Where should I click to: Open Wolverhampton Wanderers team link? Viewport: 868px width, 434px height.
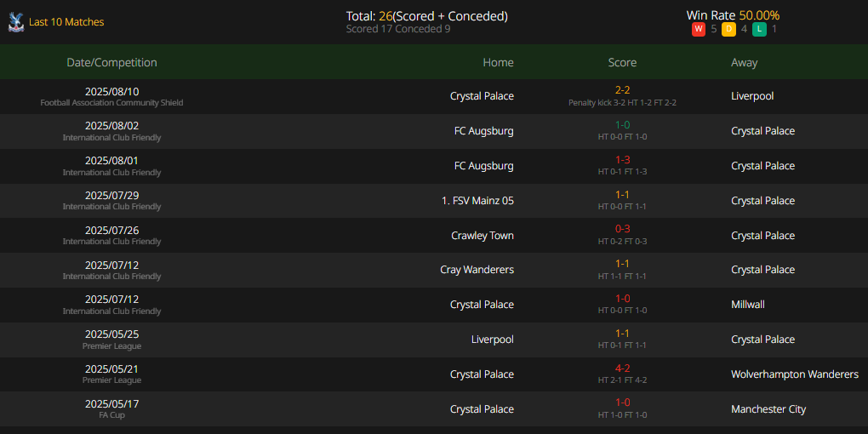point(794,374)
